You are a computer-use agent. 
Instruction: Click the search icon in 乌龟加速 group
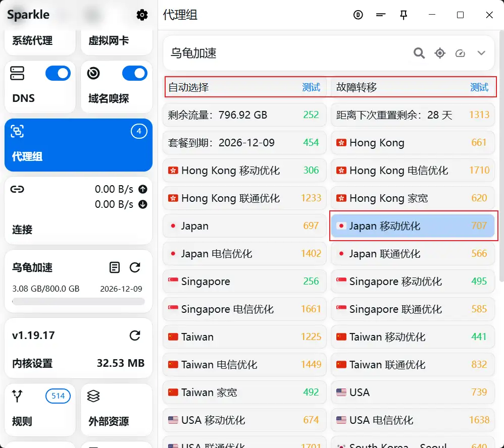tap(419, 53)
